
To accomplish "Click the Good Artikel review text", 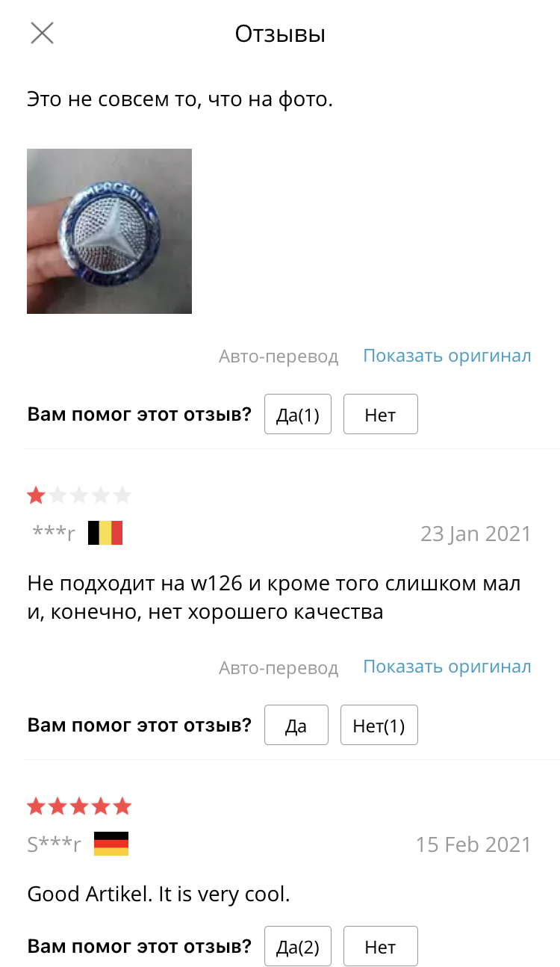I will click(158, 894).
